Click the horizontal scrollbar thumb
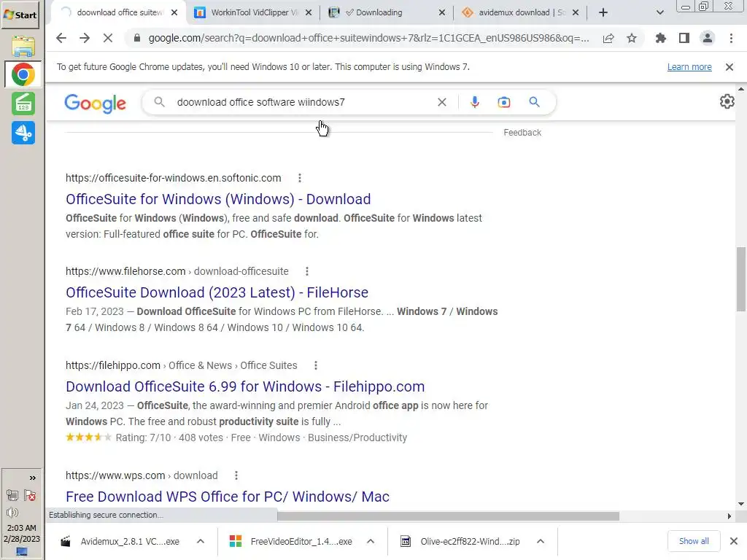 pos(448,516)
